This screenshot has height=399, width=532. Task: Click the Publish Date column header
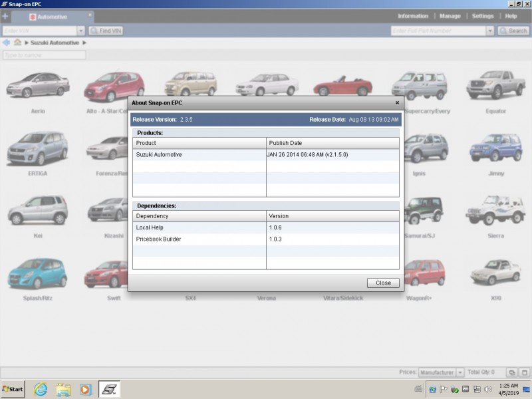[x=332, y=143]
